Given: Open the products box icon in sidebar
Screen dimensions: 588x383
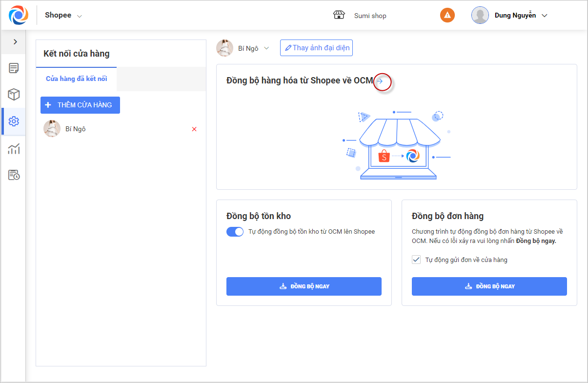Looking at the screenshot, I should click(x=14, y=94).
